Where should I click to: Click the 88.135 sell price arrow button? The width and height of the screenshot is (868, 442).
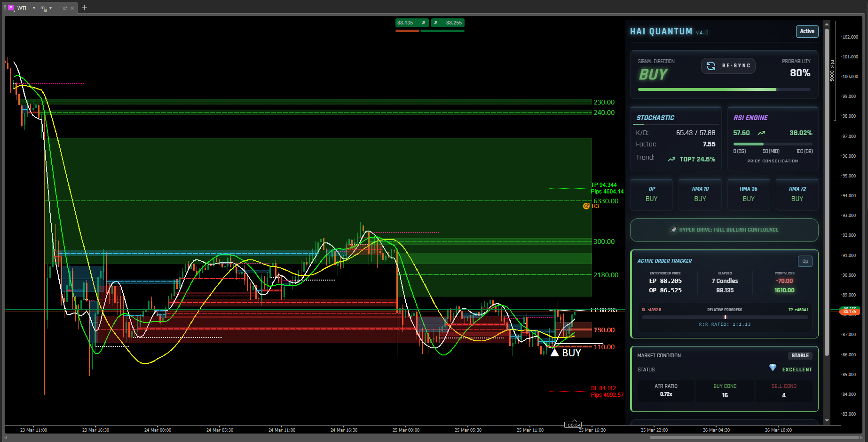(x=411, y=23)
